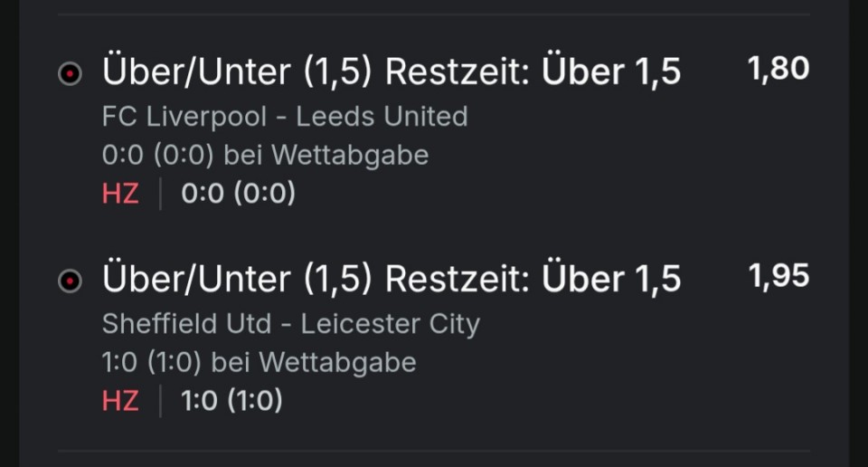Click the current 0:0 (0:0) halftime score

pos(238,194)
